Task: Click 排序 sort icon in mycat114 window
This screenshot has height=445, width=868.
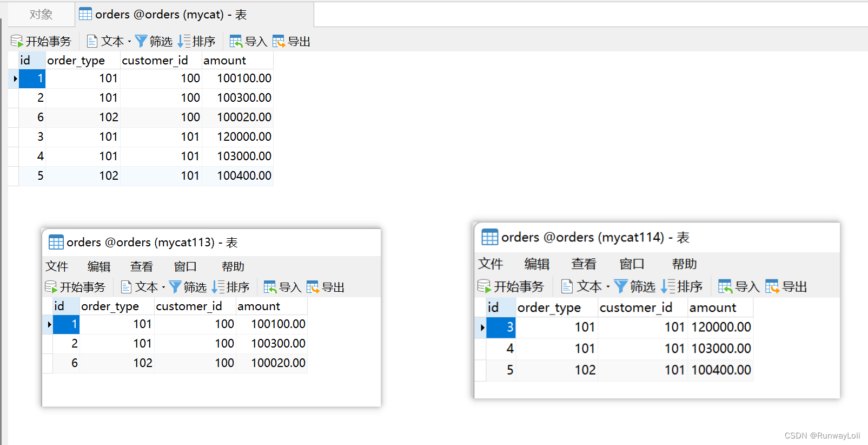Action: (x=668, y=286)
